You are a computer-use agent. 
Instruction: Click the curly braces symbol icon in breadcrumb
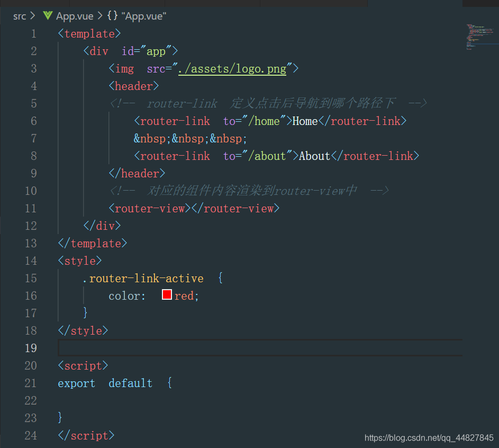point(112,15)
